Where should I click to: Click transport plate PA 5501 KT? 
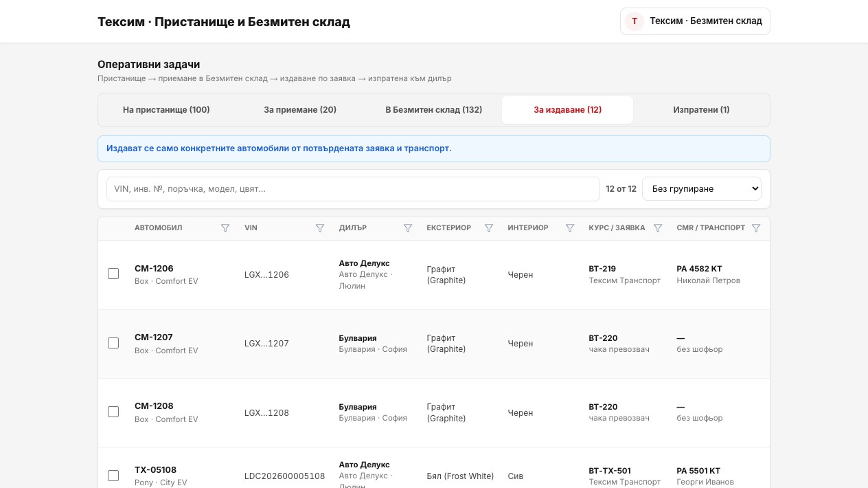698,471
